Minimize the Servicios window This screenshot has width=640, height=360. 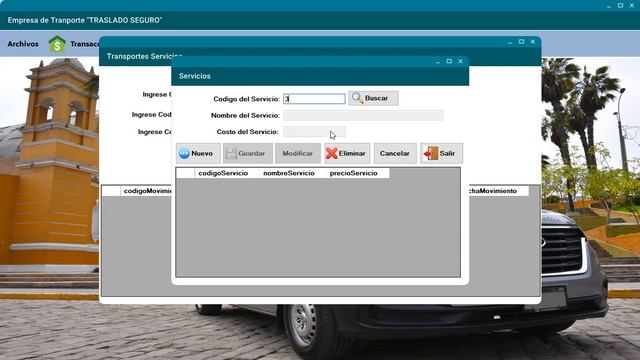point(438,62)
